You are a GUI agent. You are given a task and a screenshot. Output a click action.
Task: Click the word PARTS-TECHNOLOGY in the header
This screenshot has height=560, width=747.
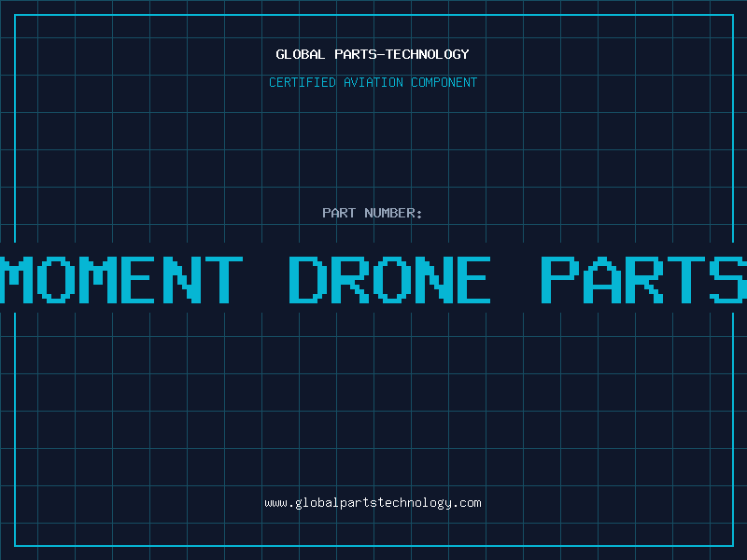402,54
